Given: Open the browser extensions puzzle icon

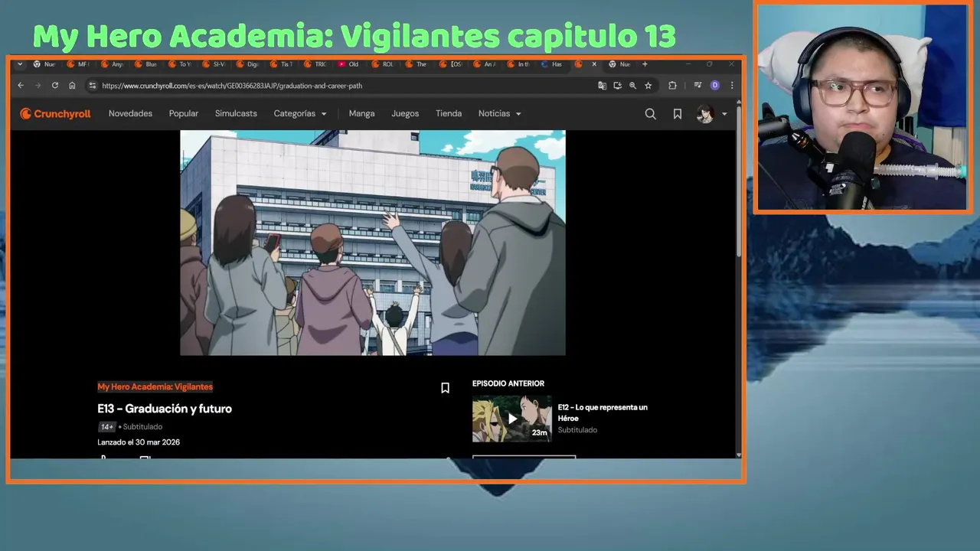Looking at the screenshot, I should pos(672,86).
